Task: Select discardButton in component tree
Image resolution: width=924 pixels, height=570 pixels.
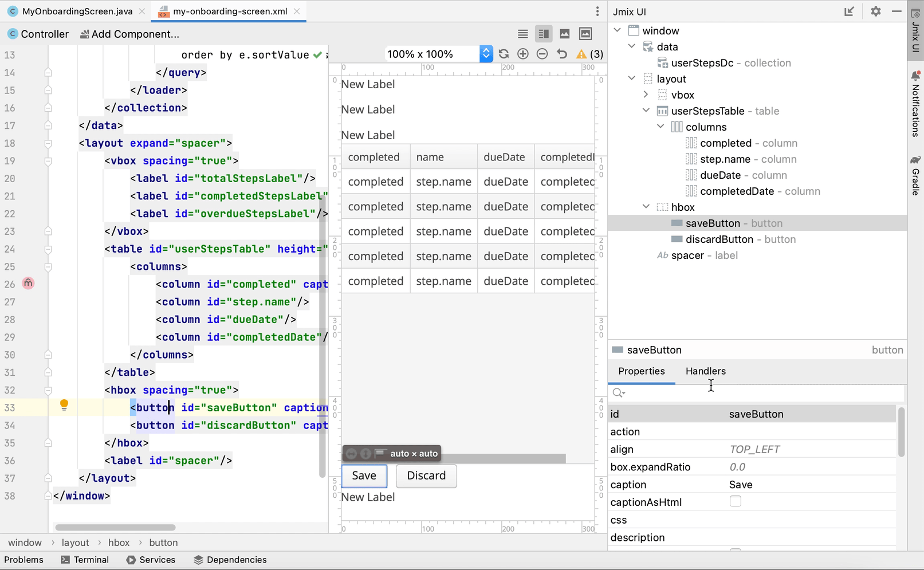Action: pos(719,239)
